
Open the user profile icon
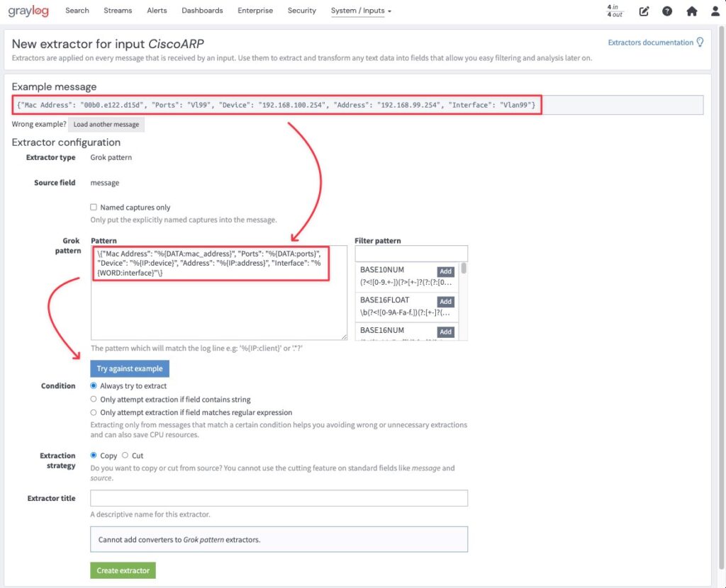(715, 11)
